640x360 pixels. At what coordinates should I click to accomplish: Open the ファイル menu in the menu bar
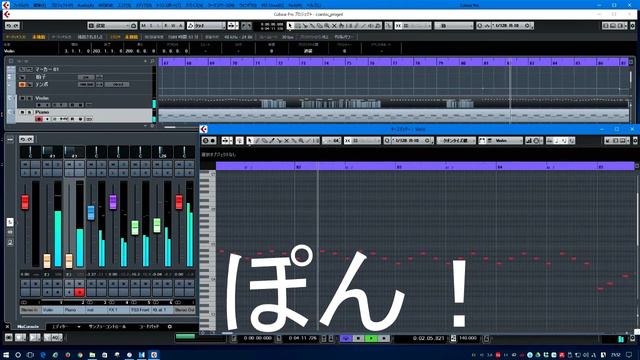[20, 5]
